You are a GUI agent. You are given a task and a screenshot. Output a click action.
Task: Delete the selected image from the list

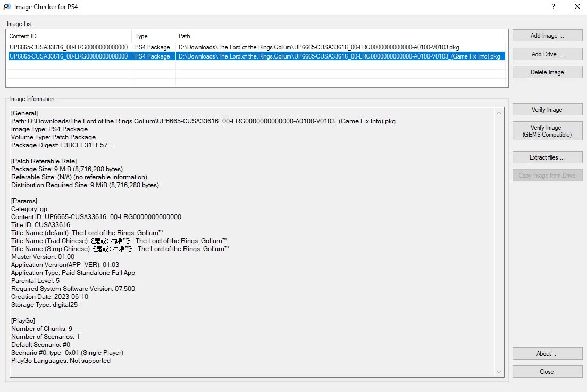coord(547,72)
